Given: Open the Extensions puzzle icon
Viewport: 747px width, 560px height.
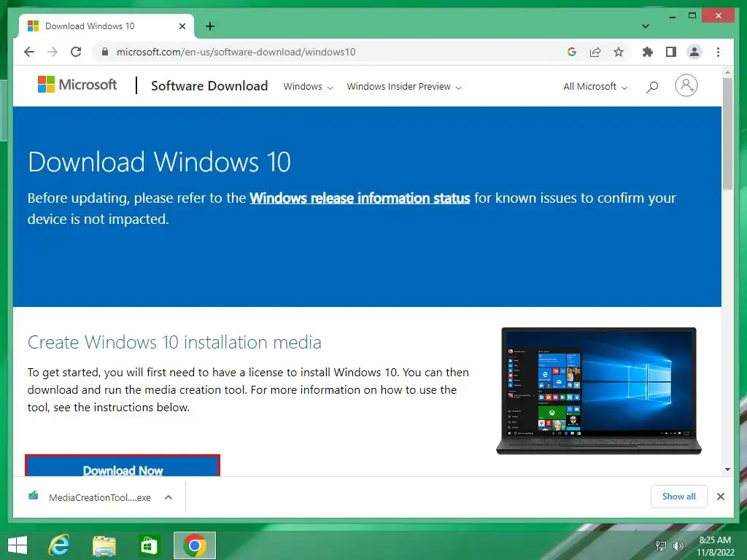Looking at the screenshot, I should click(648, 52).
